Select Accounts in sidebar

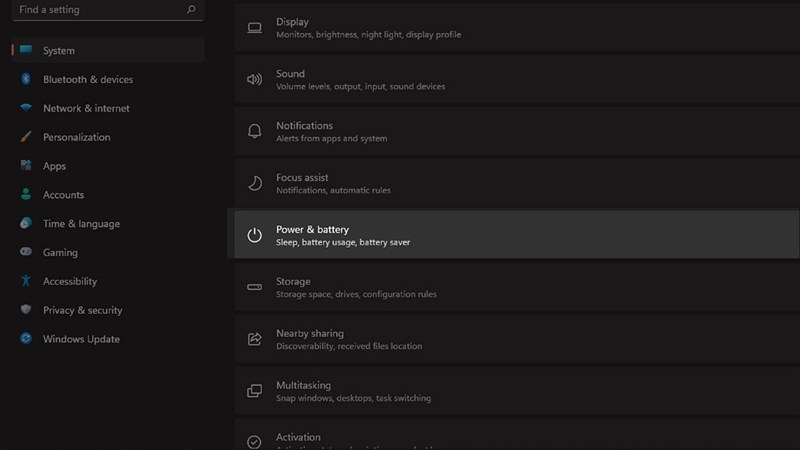tap(63, 194)
